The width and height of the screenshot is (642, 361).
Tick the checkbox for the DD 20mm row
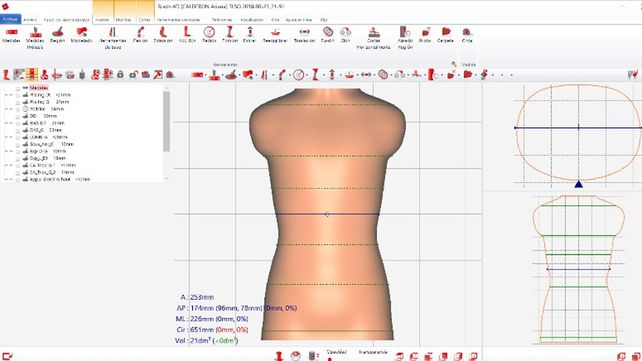click(x=18, y=116)
